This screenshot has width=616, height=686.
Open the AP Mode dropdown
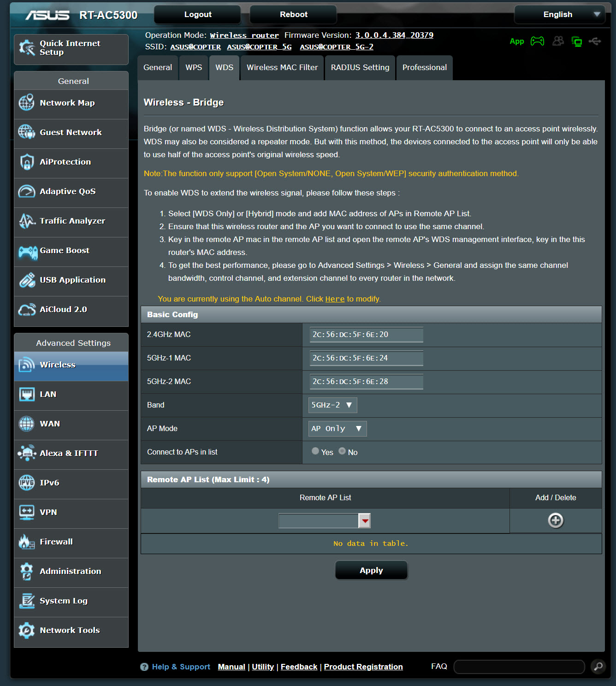point(338,429)
